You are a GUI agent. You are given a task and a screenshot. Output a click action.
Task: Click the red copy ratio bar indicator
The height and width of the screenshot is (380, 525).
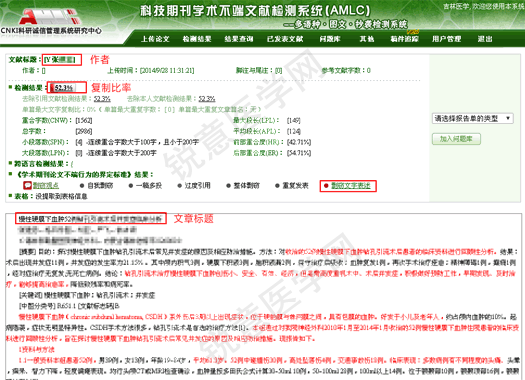pyautogui.click(x=52, y=88)
